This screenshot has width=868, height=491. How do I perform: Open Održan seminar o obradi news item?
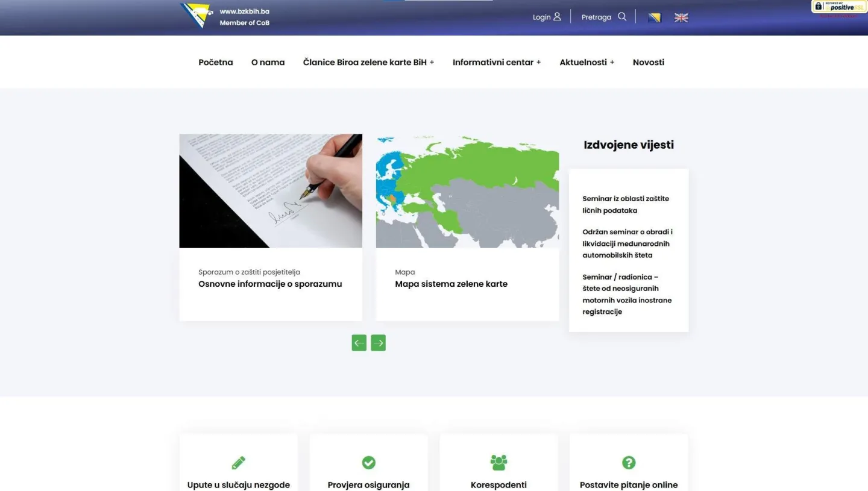click(627, 243)
